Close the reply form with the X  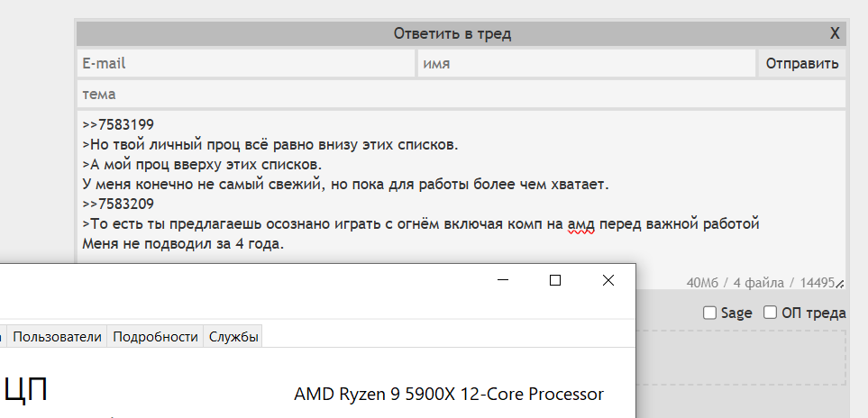tap(835, 33)
